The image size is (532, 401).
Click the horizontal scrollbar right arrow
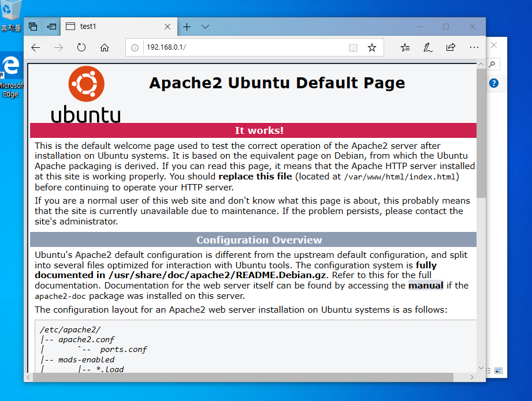(471, 377)
